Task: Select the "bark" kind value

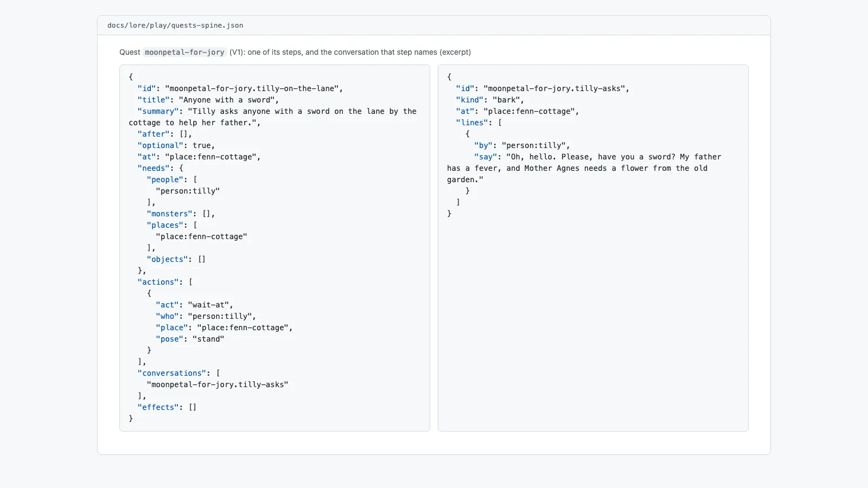Action: [507, 100]
